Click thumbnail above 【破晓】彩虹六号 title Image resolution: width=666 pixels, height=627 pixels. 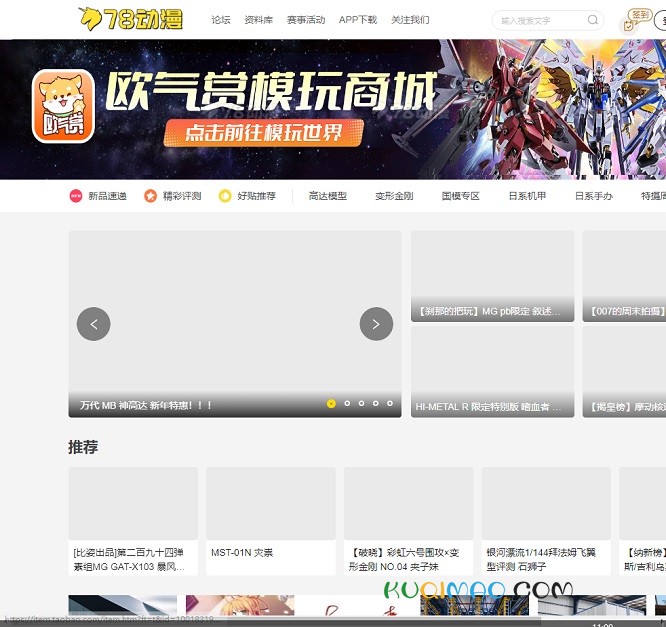[408, 503]
